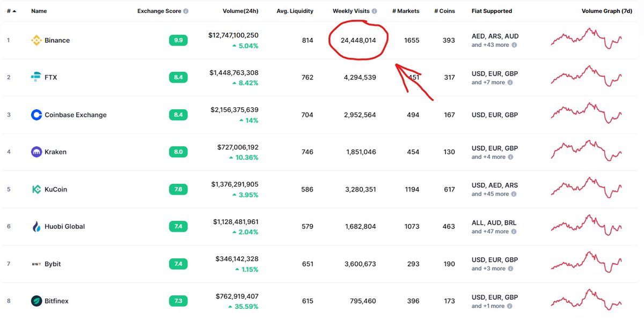Expand Huobi's 'and +47 more' fiat list
Screen dimensions: 644x319
[490, 232]
